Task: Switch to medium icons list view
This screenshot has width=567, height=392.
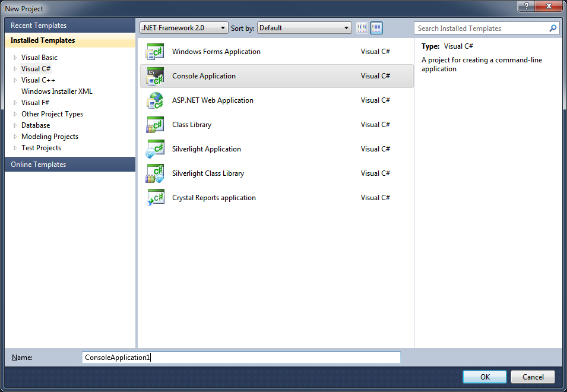Action: [x=376, y=27]
